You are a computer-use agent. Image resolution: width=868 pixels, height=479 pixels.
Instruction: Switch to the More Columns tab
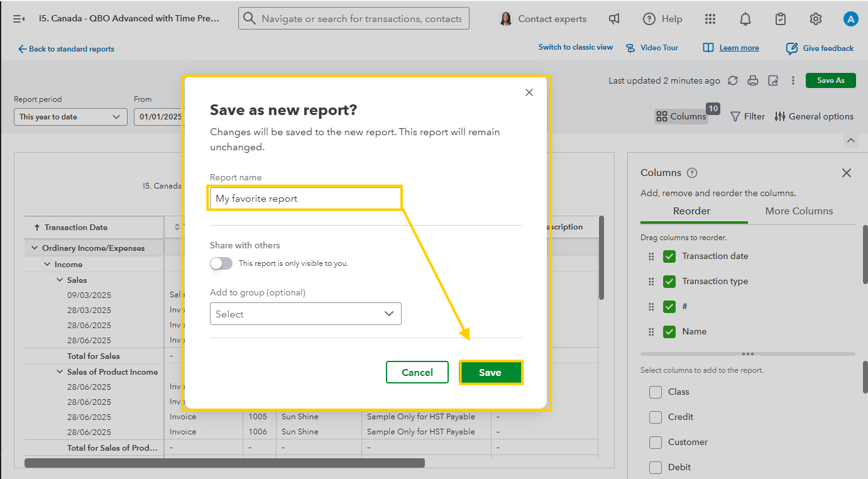[x=799, y=211]
